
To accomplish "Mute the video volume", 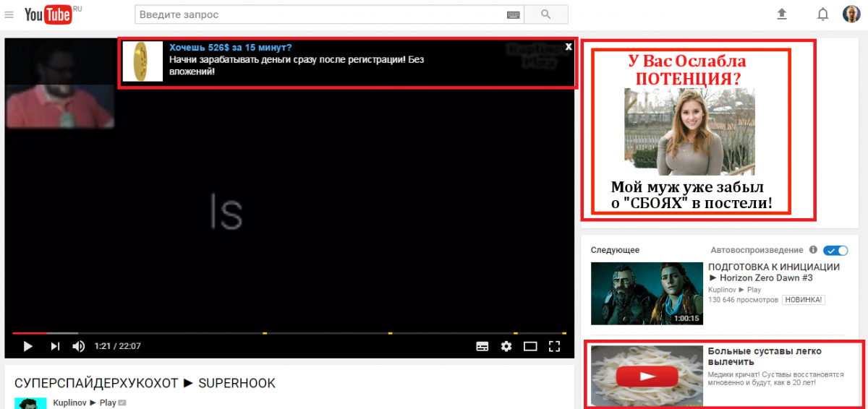I will (x=79, y=346).
